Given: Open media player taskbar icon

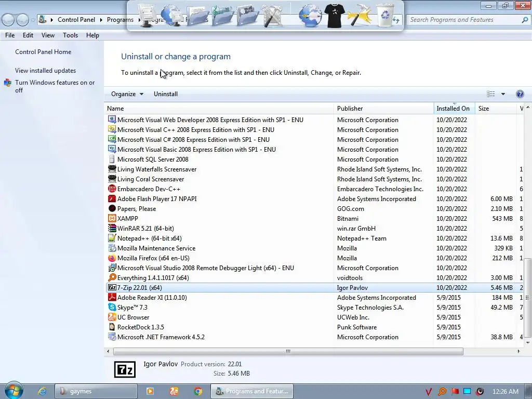Looking at the screenshot, I should pyautogui.click(x=150, y=391).
